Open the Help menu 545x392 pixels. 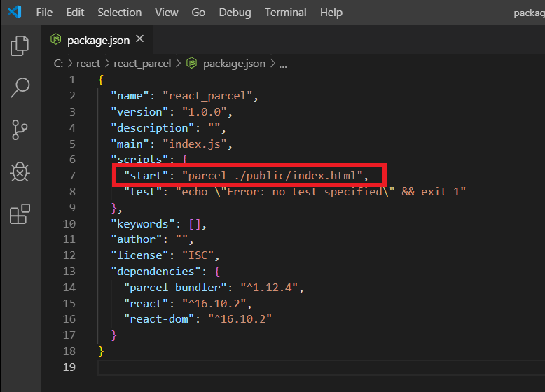pos(331,13)
